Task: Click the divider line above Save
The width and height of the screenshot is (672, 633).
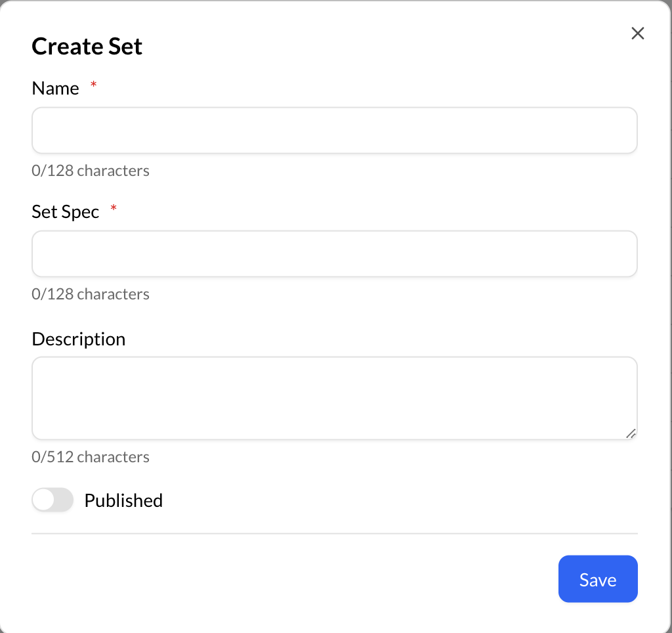Action: pos(334,534)
